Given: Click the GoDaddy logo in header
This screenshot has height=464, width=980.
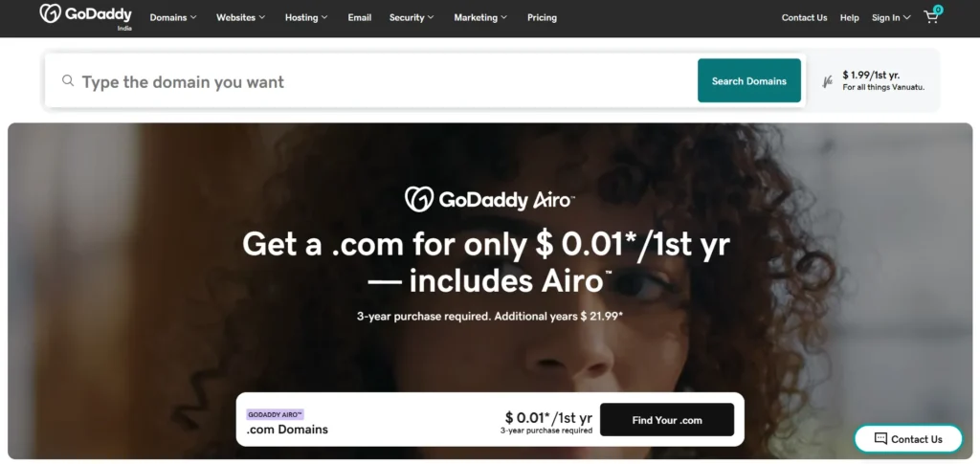Looking at the screenshot, I should coord(85,13).
